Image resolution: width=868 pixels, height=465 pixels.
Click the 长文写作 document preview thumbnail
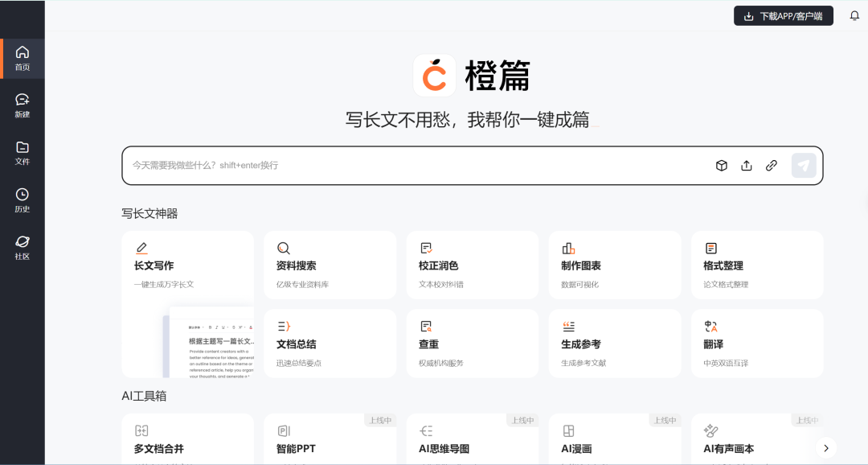click(209, 342)
